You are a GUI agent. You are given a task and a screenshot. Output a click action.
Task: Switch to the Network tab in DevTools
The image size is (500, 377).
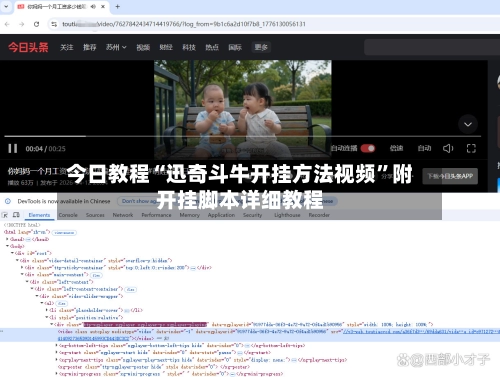coord(123,215)
